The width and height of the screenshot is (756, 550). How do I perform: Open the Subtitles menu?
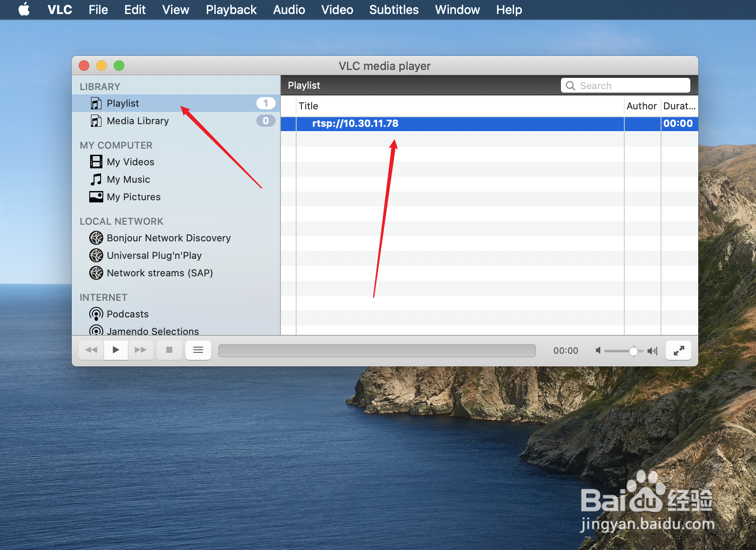pyautogui.click(x=394, y=10)
